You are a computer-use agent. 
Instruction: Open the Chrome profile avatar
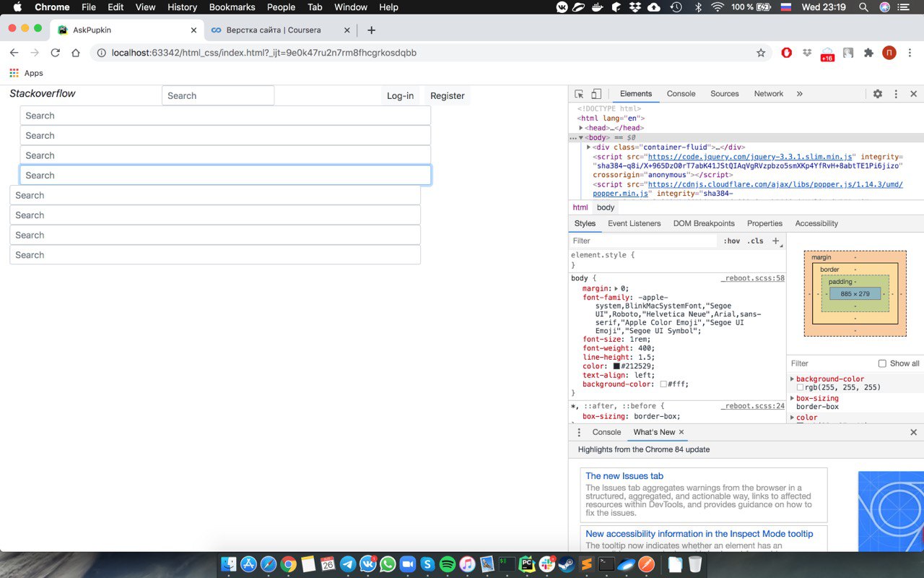point(889,53)
